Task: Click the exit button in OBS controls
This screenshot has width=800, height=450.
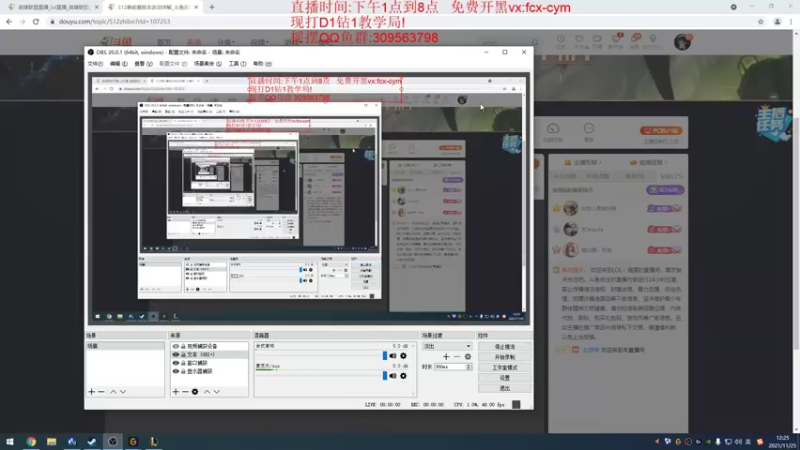Action: tap(504, 388)
